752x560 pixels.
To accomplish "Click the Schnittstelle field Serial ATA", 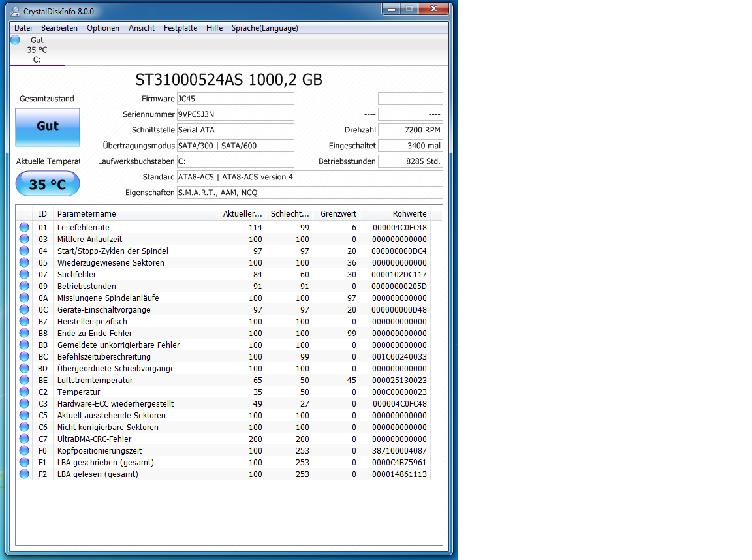I will click(x=236, y=130).
